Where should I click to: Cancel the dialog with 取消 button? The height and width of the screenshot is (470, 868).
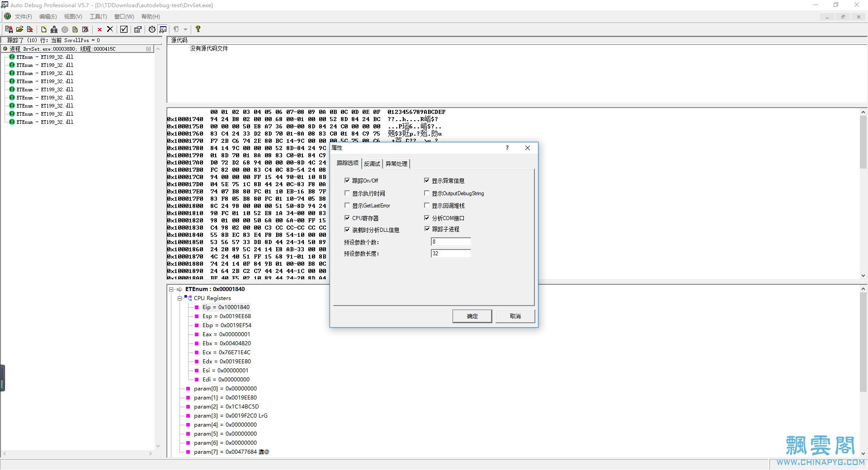[515, 316]
